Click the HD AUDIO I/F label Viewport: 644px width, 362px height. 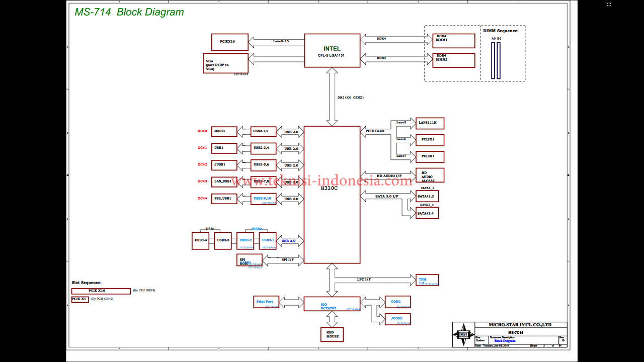389,176
